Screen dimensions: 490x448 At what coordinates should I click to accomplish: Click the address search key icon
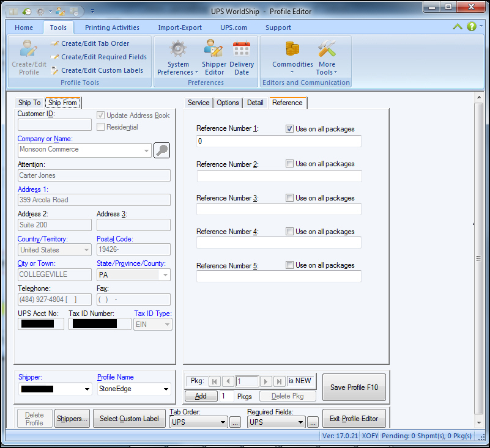point(161,150)
